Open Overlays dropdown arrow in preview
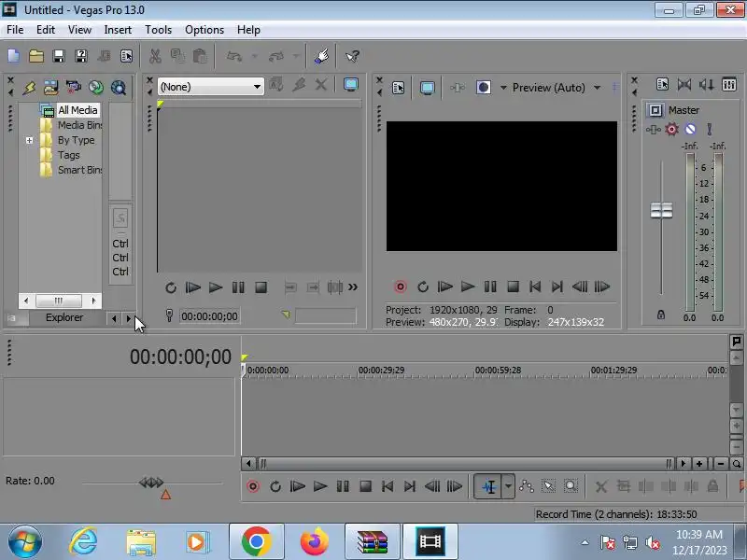This screenshot has width=747, height=560. pyautogui.click(x=503, y=88)
